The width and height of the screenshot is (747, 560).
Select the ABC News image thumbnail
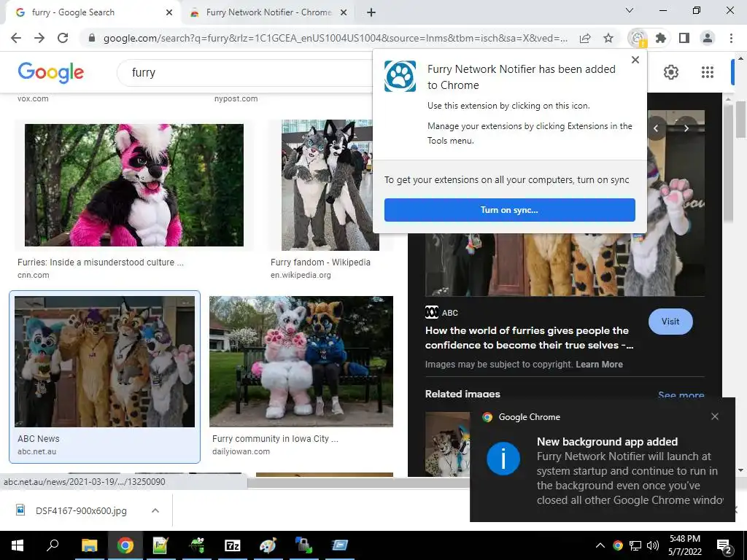click(x=105, y=362)
